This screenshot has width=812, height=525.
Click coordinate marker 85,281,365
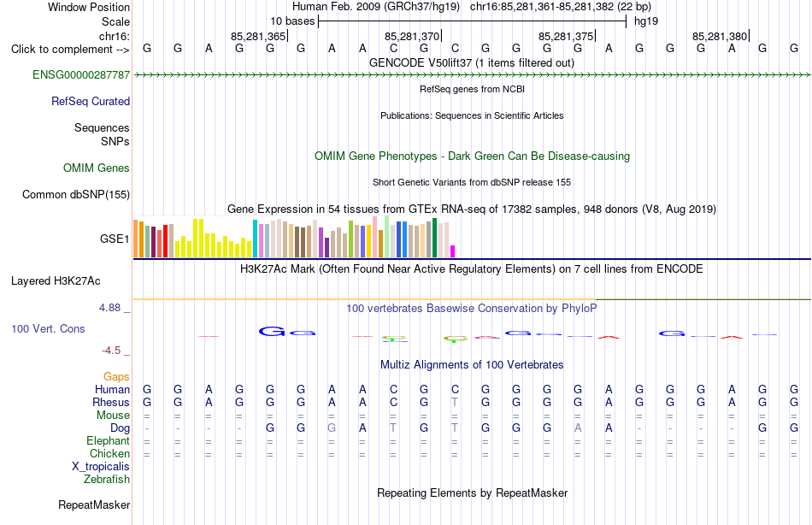coord(258,36)
